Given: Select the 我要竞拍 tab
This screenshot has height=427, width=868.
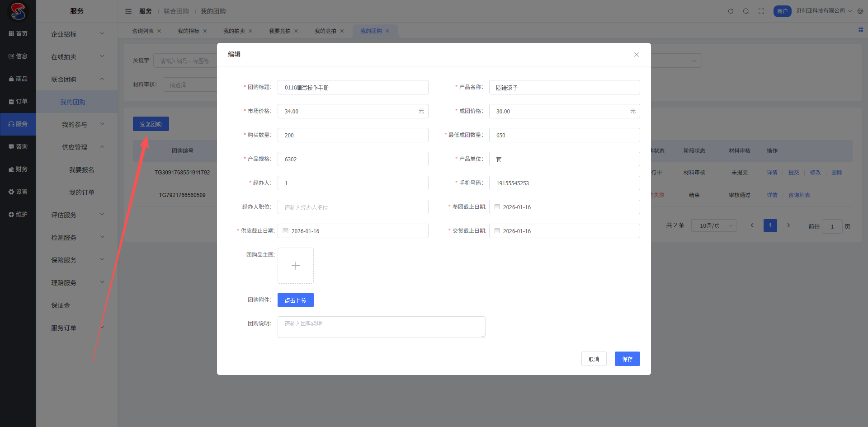Looking at the screenshot, I should (x=279, y=31).
